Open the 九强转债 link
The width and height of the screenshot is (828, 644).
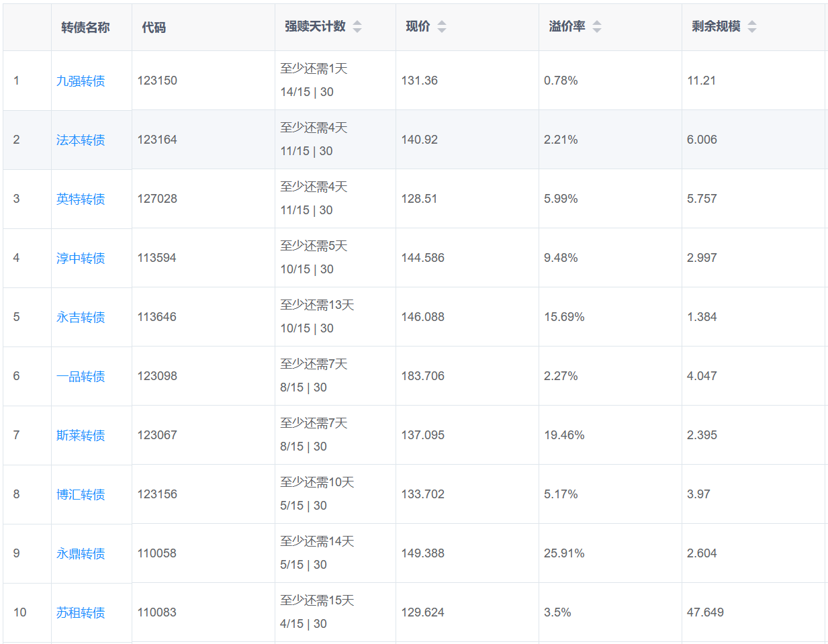click(x=81, y=81)
